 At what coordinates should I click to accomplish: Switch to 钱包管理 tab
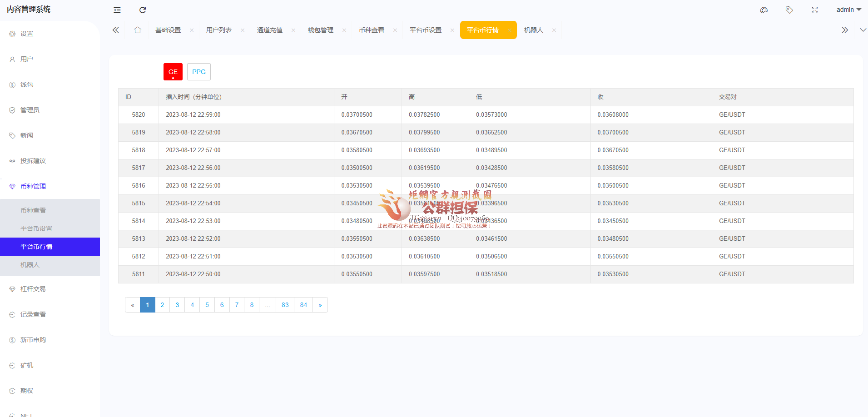point(321,30)
